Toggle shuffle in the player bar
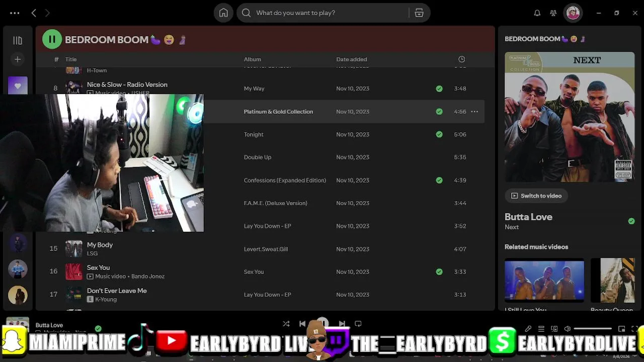The width and height of the screenshot is (644, 362). (x=286, y=324)
